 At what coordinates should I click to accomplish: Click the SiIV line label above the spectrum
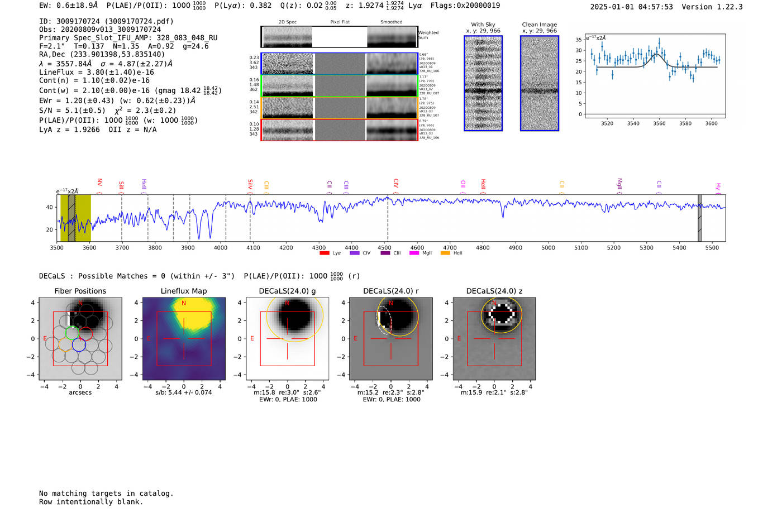tap(250, 184)
